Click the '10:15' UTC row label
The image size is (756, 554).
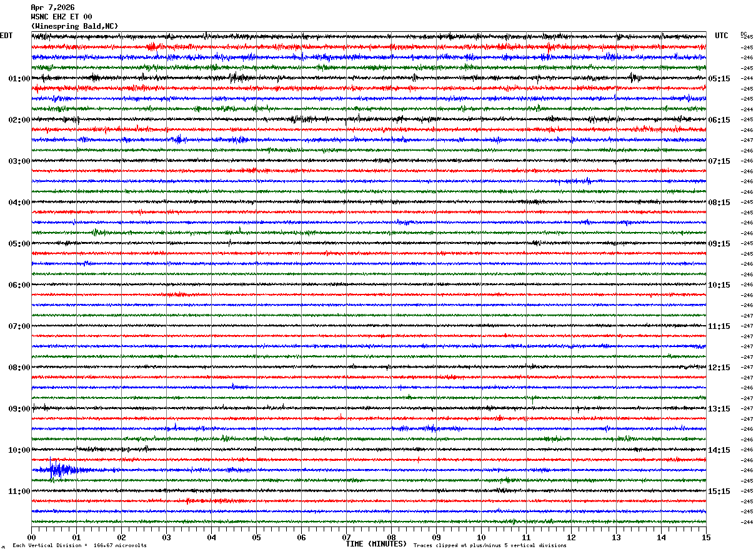(719, 285)
